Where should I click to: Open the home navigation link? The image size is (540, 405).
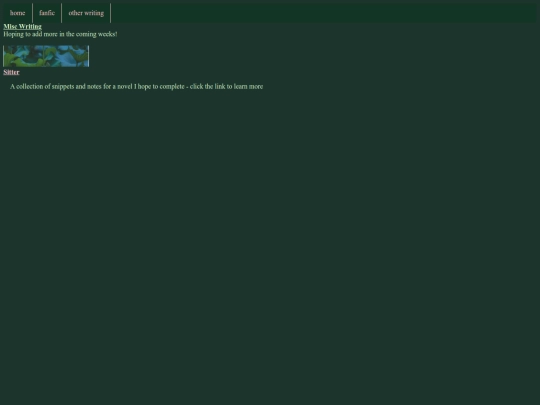pos(18,13)
